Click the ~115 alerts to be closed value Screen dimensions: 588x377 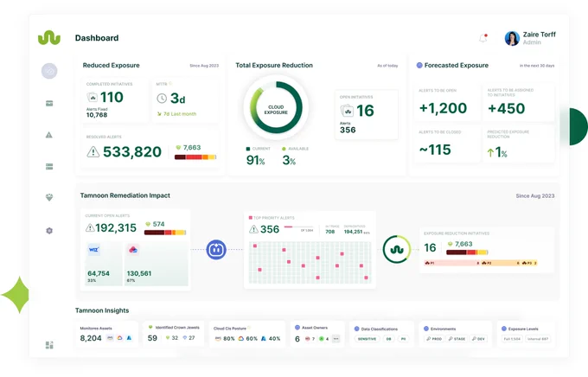click(x=435, y=150)
